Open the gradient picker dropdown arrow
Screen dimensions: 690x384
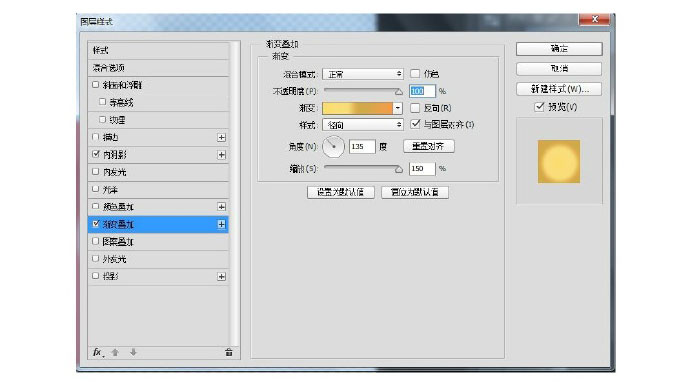tap(397, 108)
